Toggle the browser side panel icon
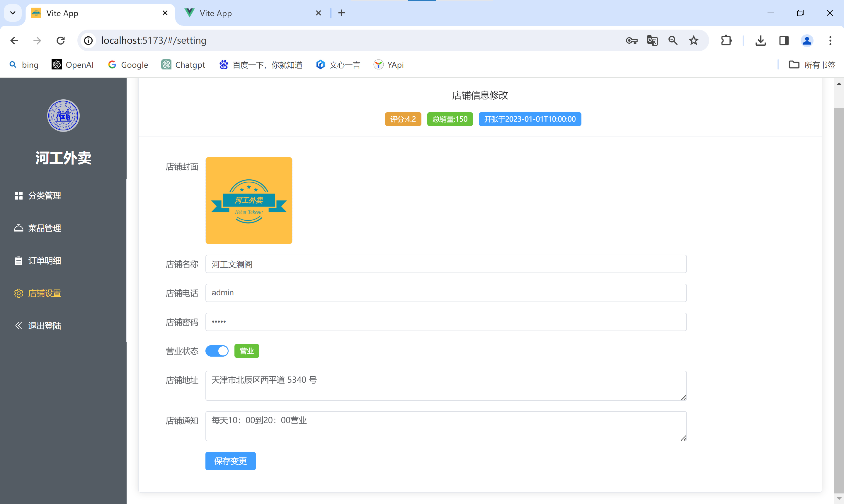 coord(784,40)
